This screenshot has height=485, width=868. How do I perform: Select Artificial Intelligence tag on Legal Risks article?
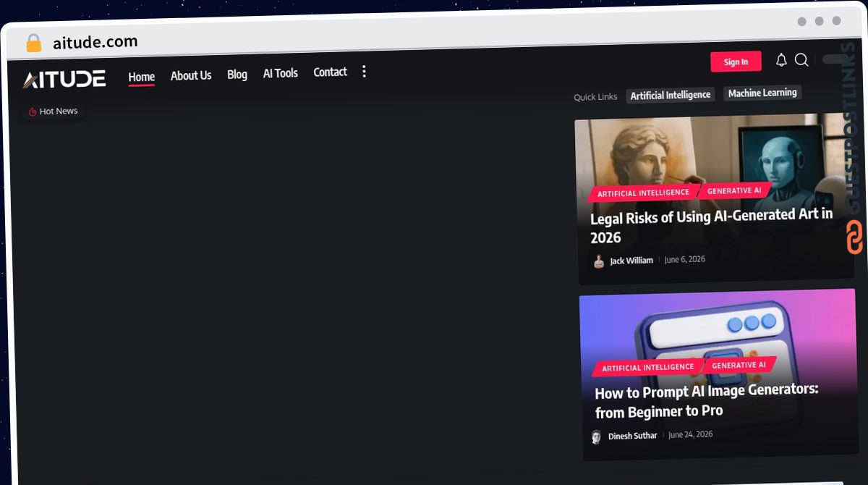click(x=643, y=193)
